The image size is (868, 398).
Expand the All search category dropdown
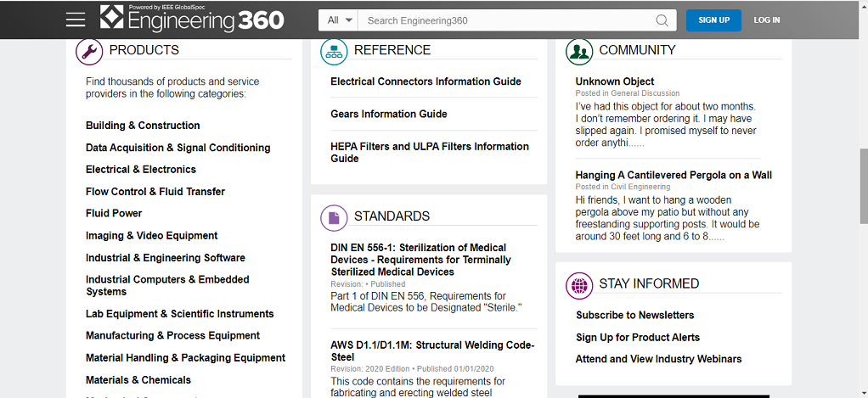338,20
